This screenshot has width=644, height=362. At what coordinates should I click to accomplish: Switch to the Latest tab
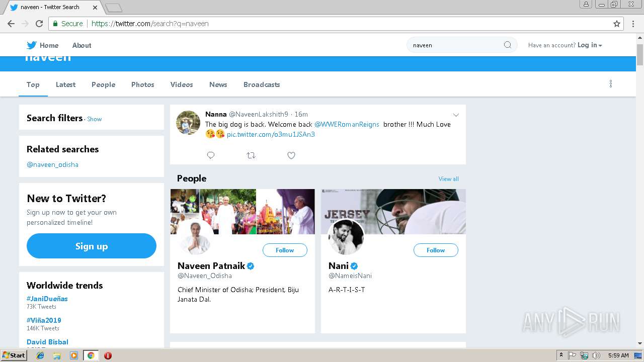[65, 84]
